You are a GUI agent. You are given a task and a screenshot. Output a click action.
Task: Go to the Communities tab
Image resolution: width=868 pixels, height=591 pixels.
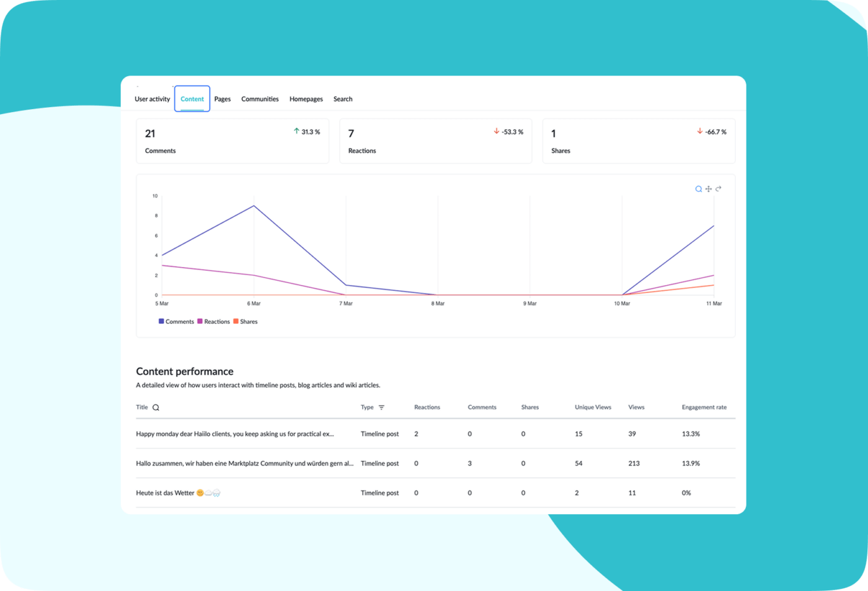coord(260,99)
